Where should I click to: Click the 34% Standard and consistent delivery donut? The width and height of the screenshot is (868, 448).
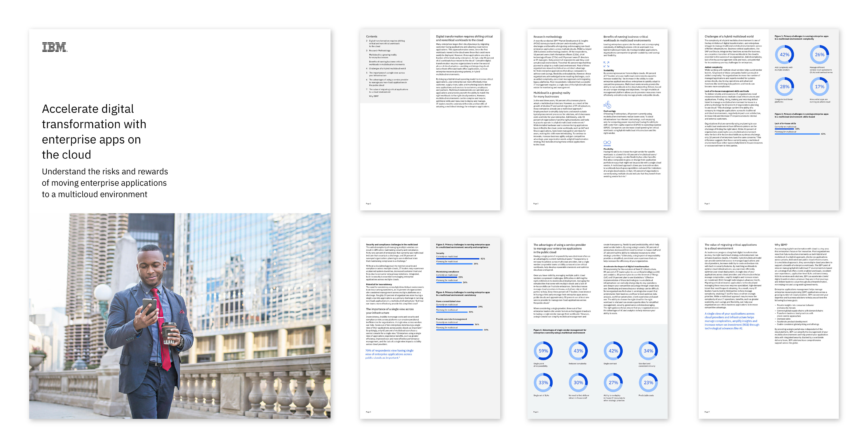648,351
